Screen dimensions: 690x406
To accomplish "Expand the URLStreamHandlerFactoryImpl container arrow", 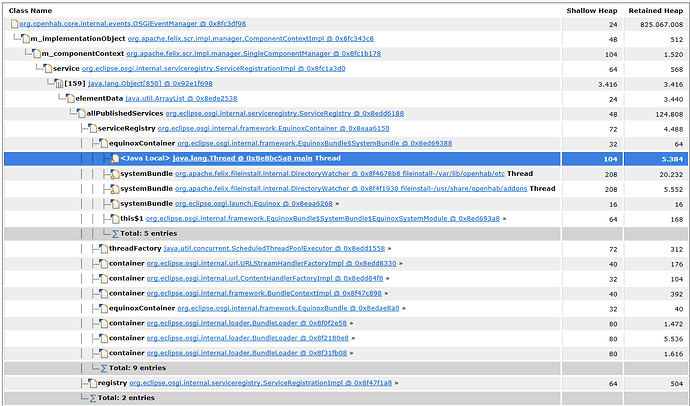I will (400, 263).
